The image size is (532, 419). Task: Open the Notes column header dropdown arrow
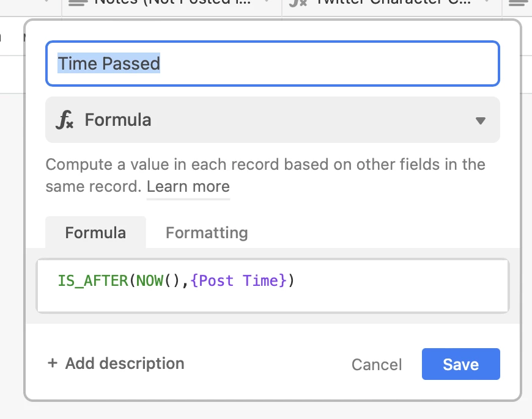[x=267, y=2]
